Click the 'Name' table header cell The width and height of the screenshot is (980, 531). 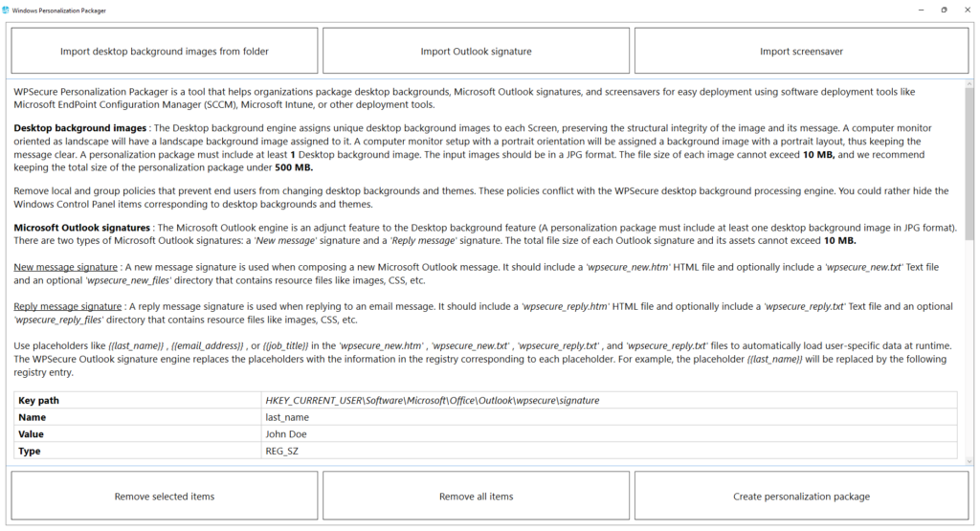(x=138, y=417)
